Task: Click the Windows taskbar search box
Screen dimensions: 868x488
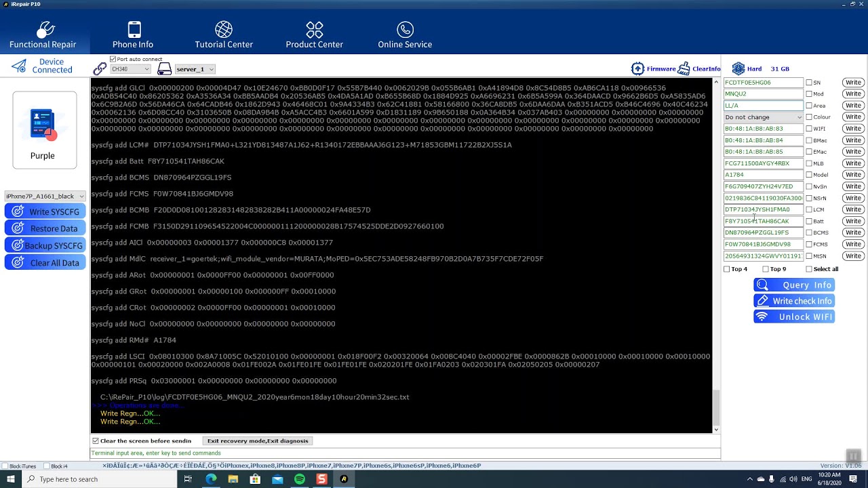Action: tap(100, 479)
